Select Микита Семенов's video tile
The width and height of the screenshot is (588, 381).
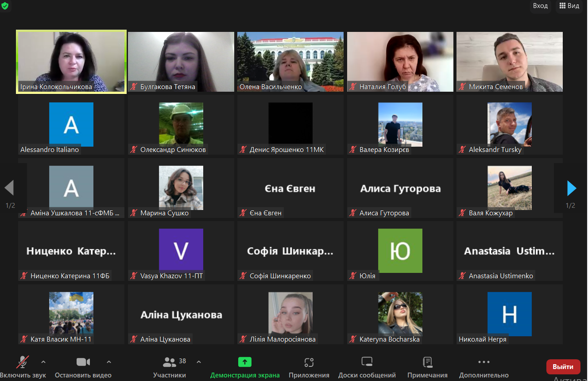point(510,62)
